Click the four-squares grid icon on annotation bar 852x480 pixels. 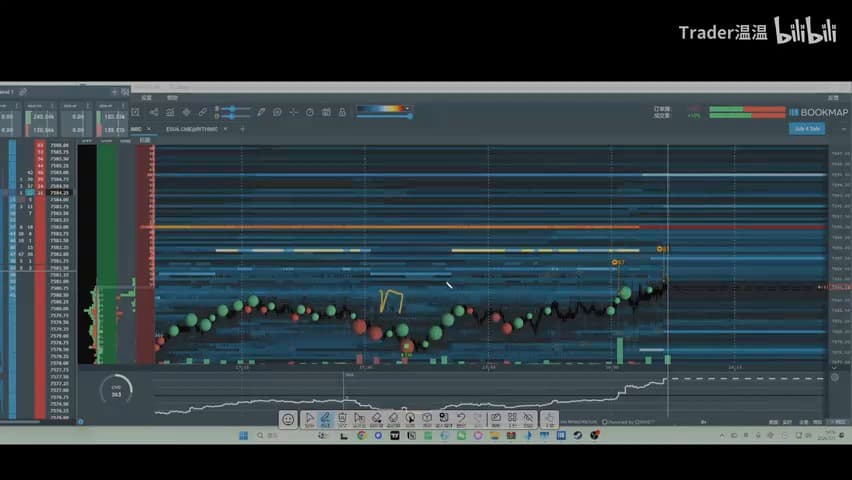pos(512,419)
